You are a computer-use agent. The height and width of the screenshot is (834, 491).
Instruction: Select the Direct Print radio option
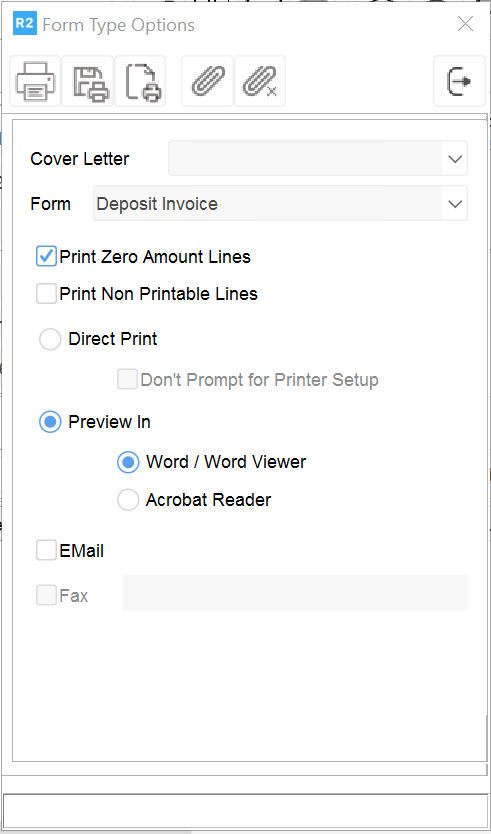49,339
